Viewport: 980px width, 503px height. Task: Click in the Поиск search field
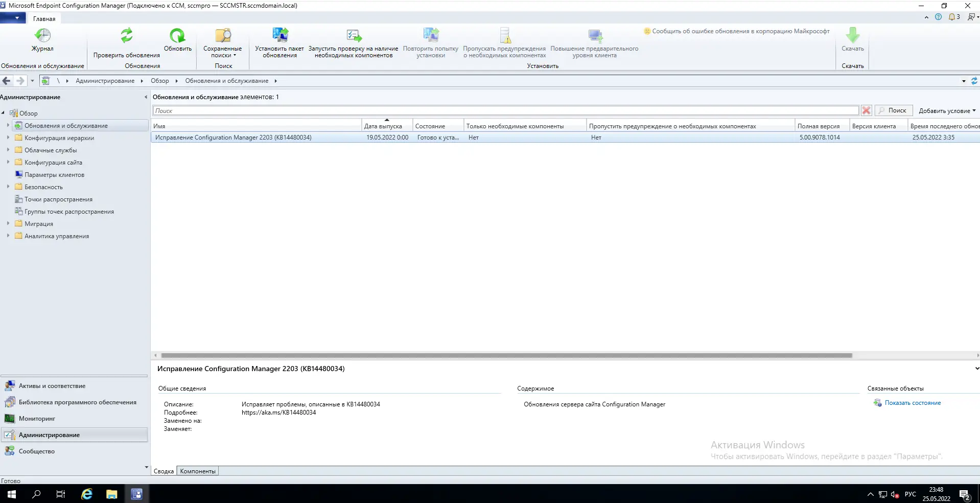click(505, 110)
